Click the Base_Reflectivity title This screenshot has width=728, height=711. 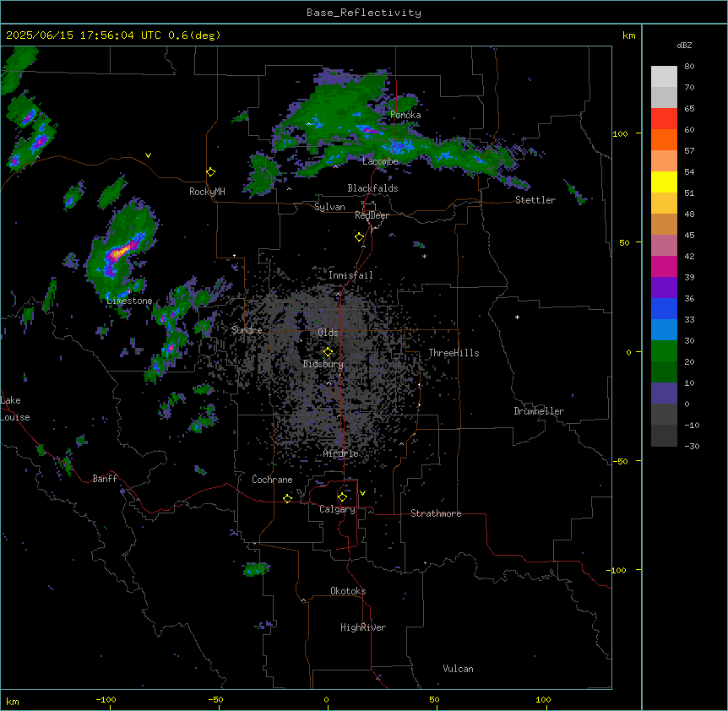[364, 13]
